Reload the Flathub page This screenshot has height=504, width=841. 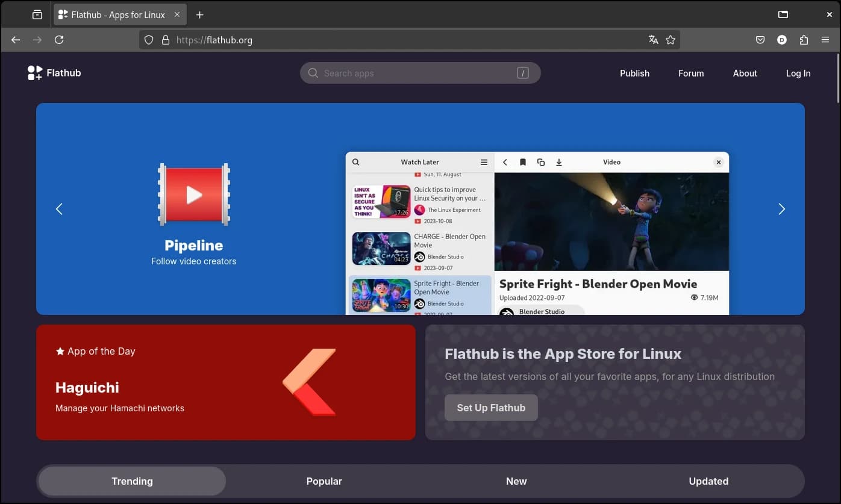59,40
